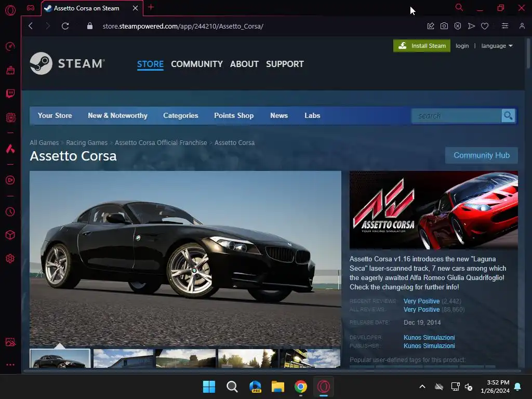Open the picture icon near sidebar bottom
Image resolution: width=532 pixels, height=399 pixels.
pos(10,342)
